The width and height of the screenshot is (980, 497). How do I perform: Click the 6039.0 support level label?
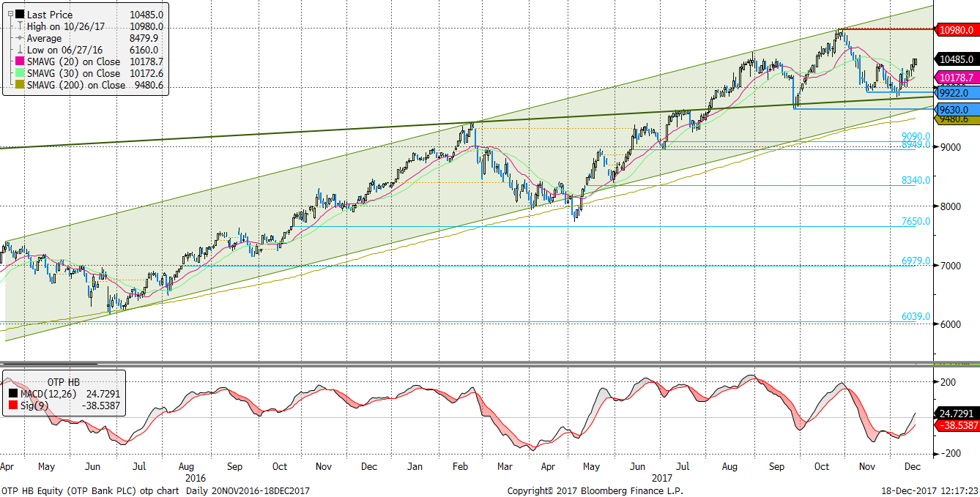tap(916, 316)
